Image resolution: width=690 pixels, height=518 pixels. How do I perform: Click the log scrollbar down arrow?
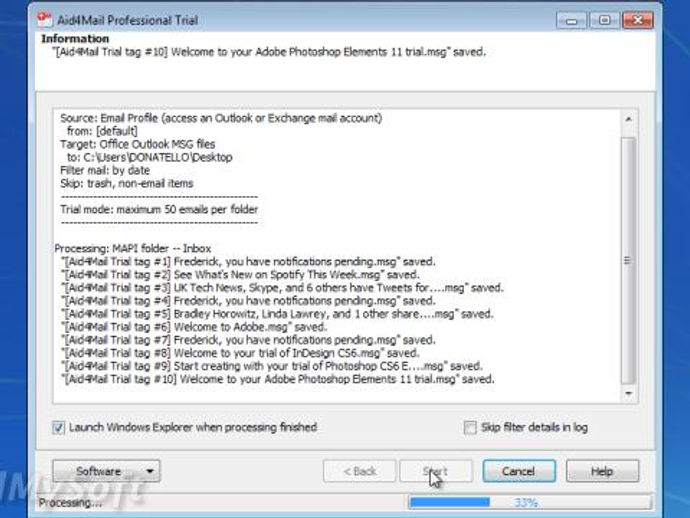628,393
